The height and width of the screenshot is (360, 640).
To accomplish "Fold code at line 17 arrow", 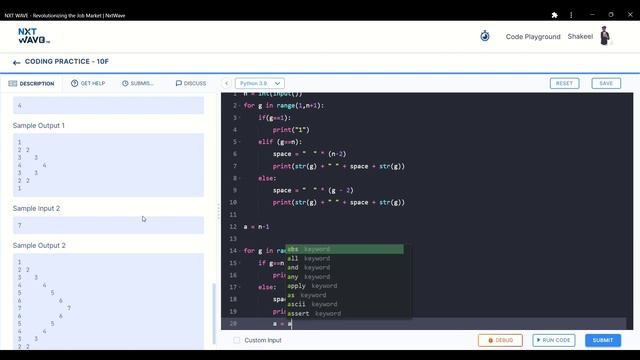I will 240,287.
